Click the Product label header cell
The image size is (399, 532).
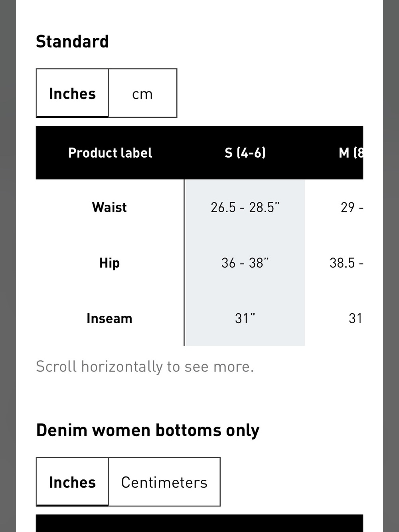(110, 152)
